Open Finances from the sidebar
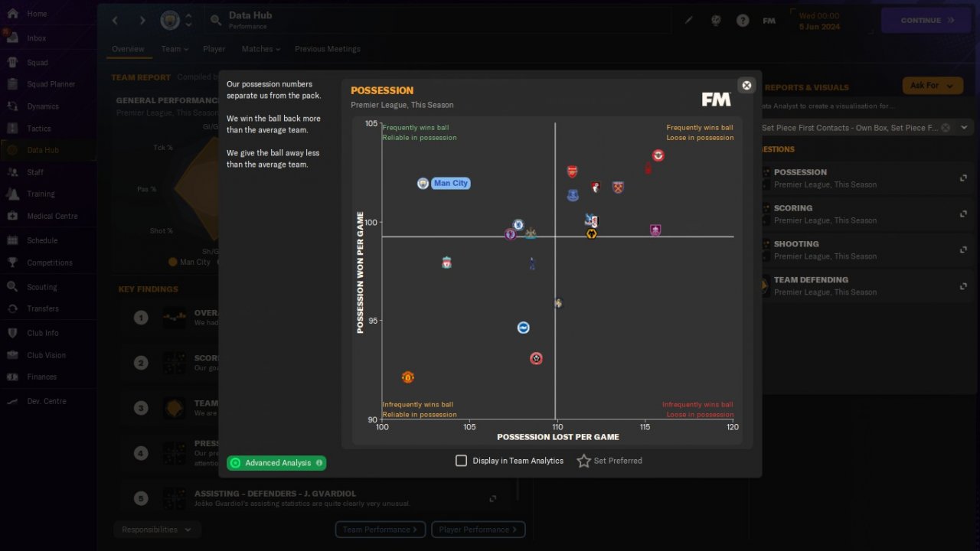980x551 pixels. coord(42,377)
